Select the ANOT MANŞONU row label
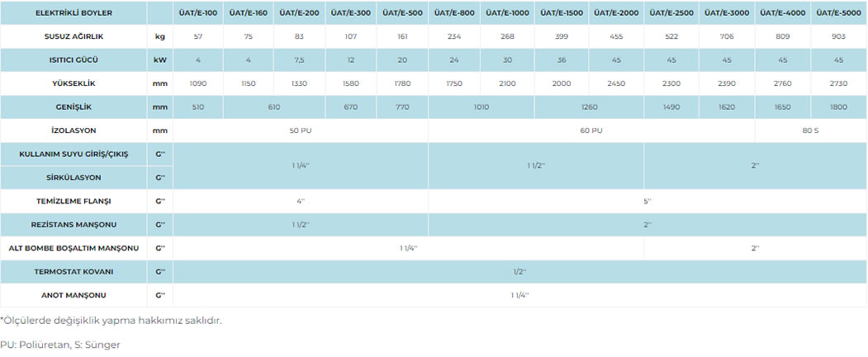Image resolution: width=868 pixels, height=357 pixels. [x=74, y=295]
